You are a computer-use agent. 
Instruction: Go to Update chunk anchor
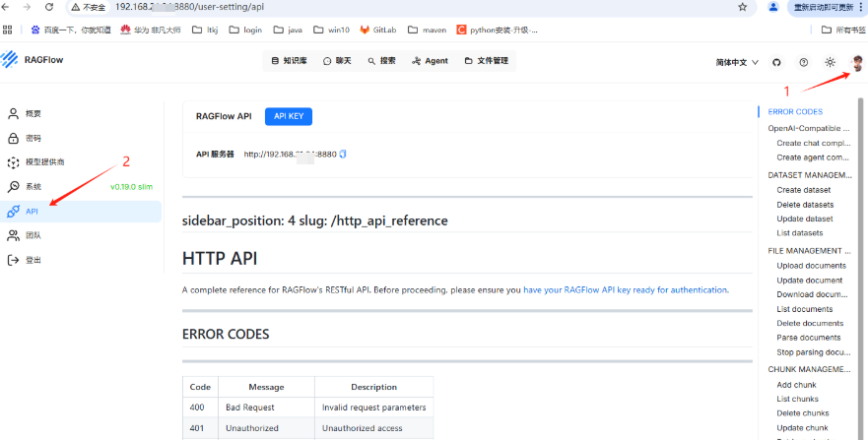coord(802,428)
